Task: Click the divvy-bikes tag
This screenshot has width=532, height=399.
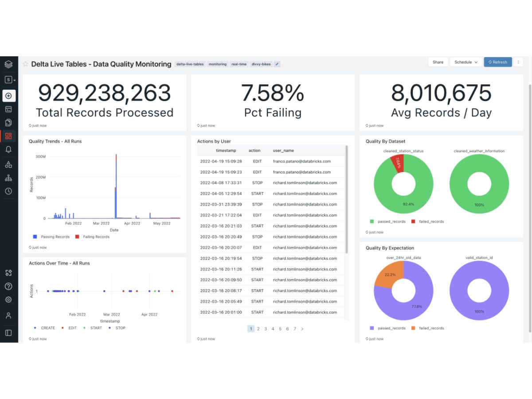Action: point(261,64)
